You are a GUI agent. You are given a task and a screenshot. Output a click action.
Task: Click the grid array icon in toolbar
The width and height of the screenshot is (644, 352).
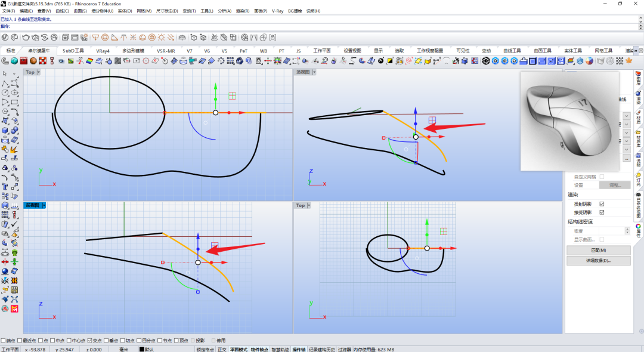click(230, 61)
